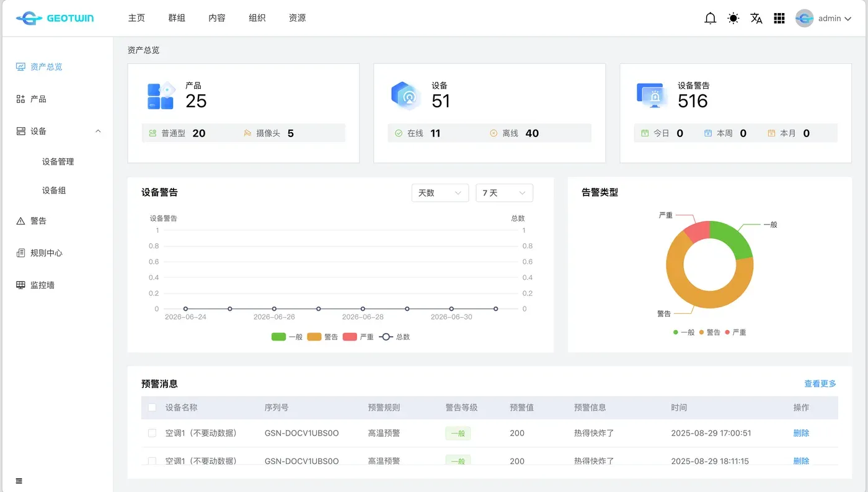The image size is (868, 492).
Task: Open the 7 天 range dropdown
Action: [504, 193]
